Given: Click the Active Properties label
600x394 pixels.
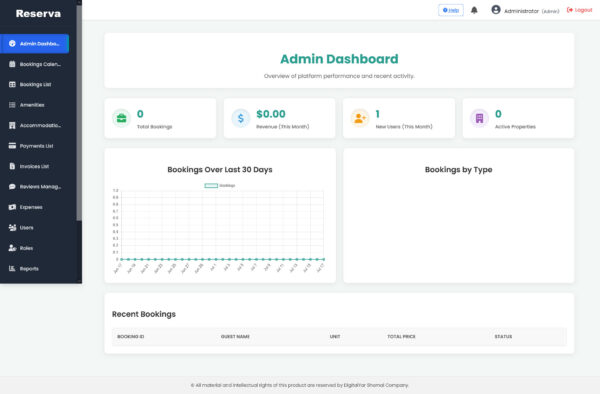Looking at the screenshot, I should pos(515,127).
